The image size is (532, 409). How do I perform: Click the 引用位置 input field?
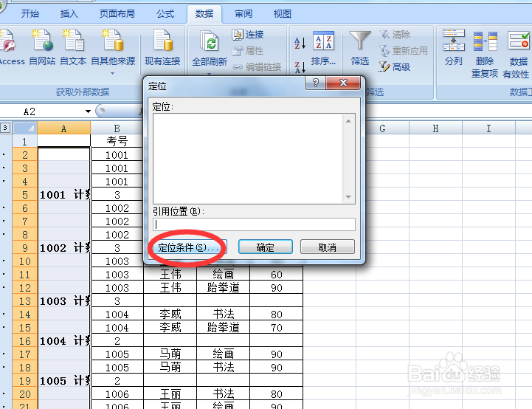click(254, 224)
